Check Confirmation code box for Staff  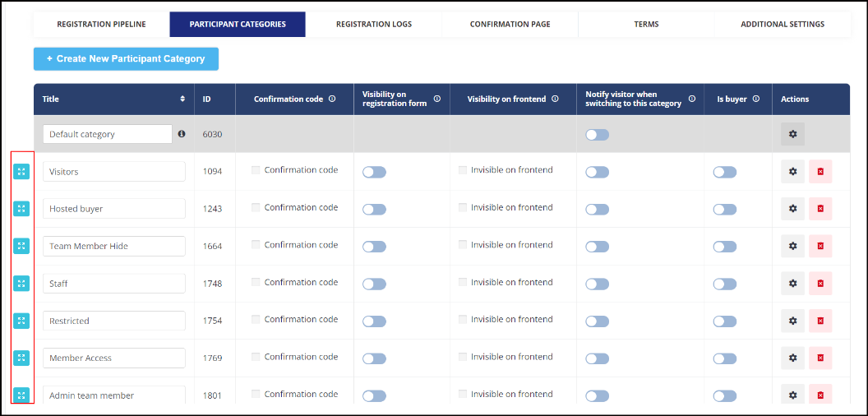click(256, 282)
